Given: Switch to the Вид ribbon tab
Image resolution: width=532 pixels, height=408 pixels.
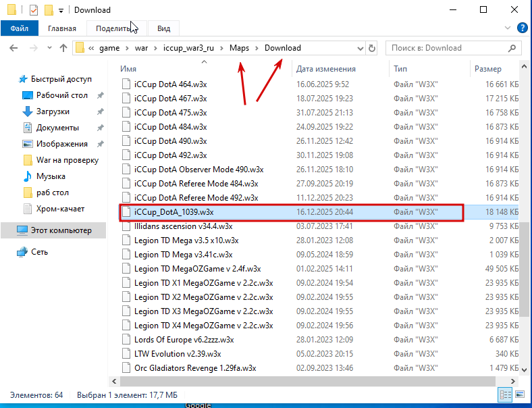Looking at the screenshot, I should [163, 28].
